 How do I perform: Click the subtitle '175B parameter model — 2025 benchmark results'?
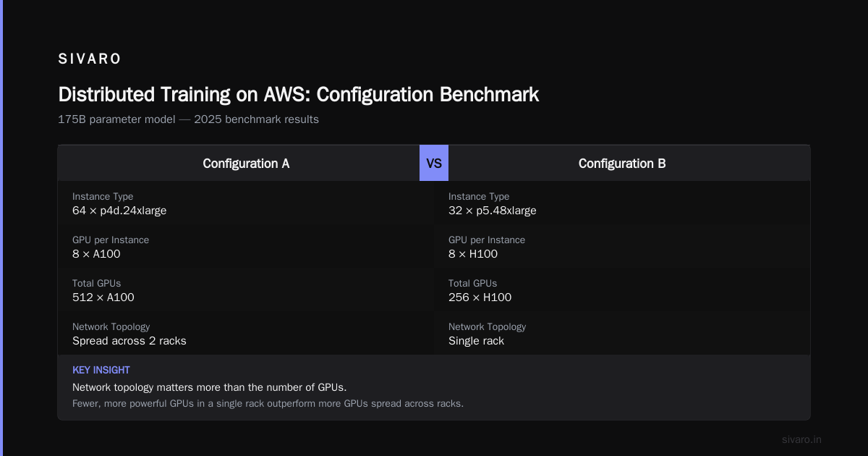click(188, 119)
